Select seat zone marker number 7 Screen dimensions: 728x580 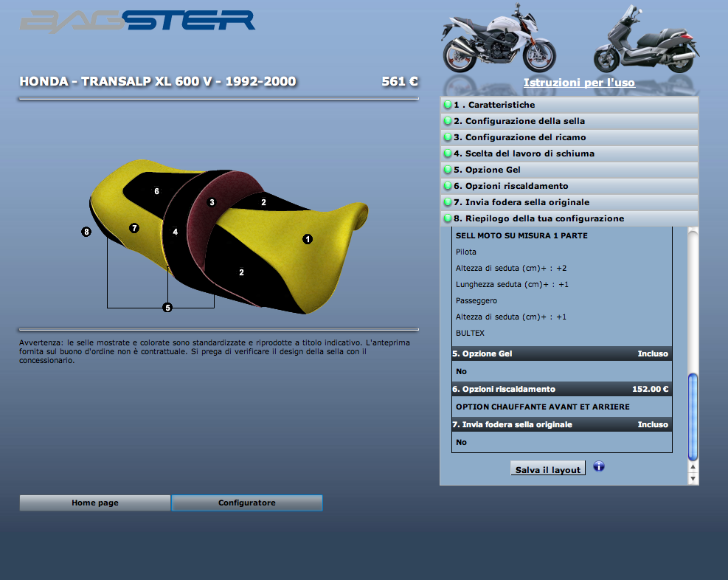pyautogui.click(x=134, y=228)
